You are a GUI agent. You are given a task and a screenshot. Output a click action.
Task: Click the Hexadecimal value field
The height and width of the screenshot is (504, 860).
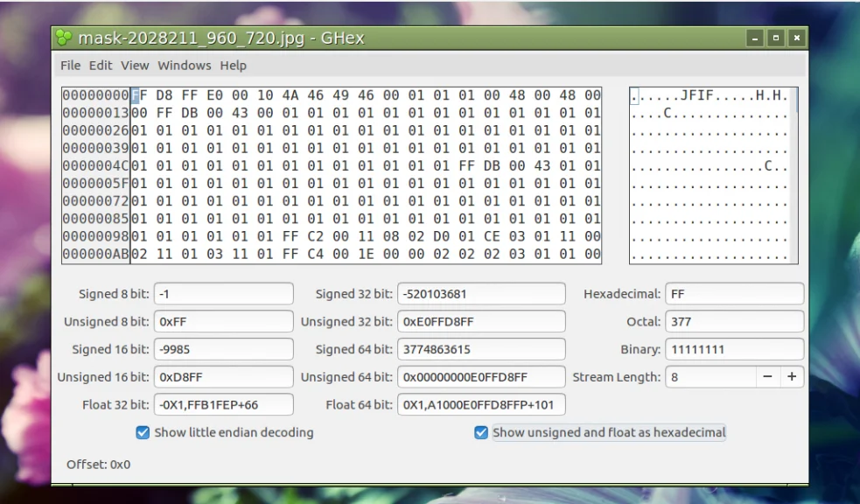[x=735, y=294]
